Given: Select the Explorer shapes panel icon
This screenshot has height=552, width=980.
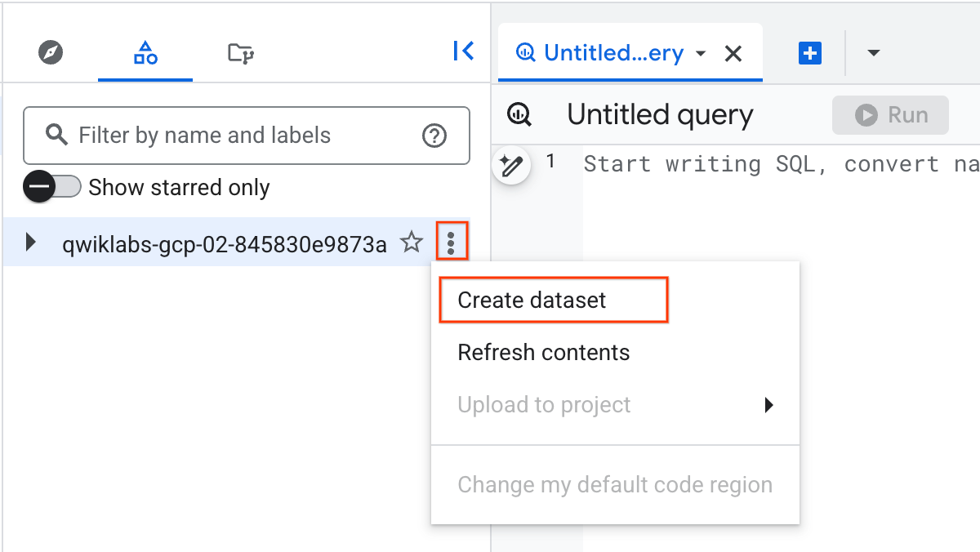Looking at the screenshot, I should point(145,51).
